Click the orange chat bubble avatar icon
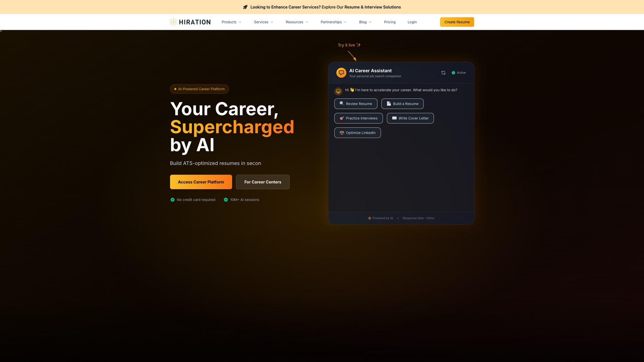This screenshot has height=362, width=644. [341, 72]
